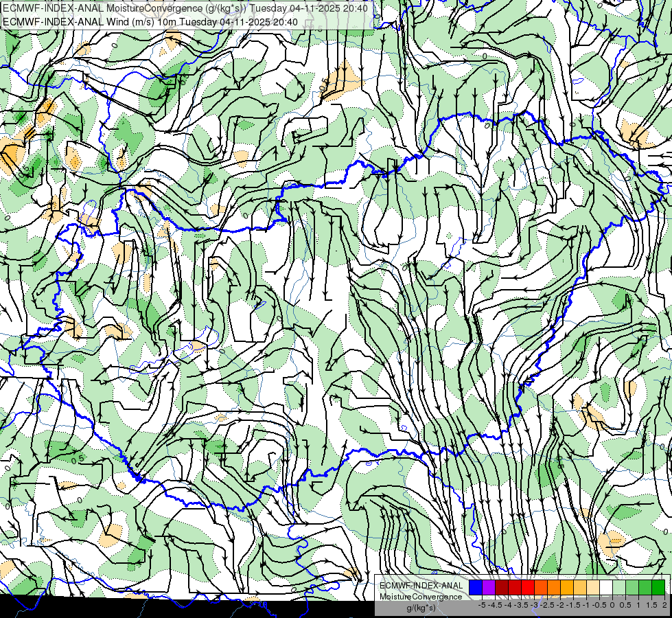Click the palest green swatch between 0 and 0.5
The width and height of the screenshot is (672, 618).
pos(619,587)
